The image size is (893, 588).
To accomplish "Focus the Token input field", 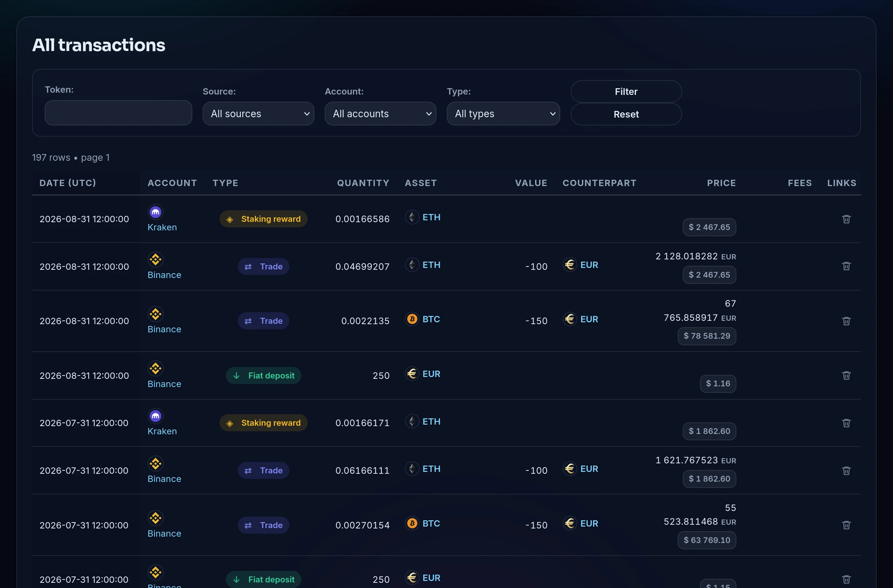I will click(x=118, y=112).
